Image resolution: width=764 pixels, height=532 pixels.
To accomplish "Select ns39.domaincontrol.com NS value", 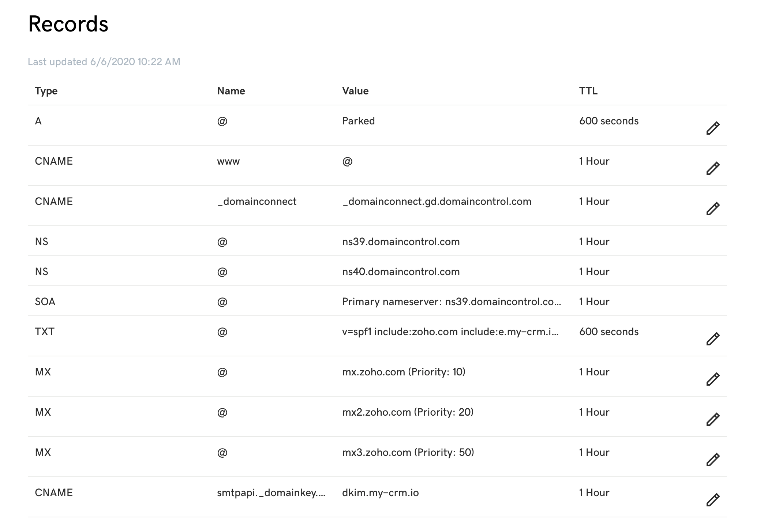I will click(401, 242).
